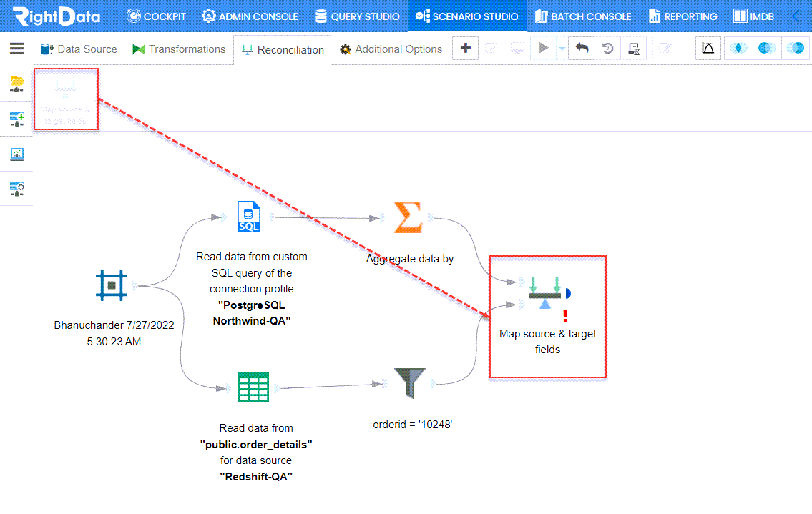Image resolution: width=812 pixels, height=514 pixels.
Task: Select the scenario start node icon
Action: (x=112, y=285)
